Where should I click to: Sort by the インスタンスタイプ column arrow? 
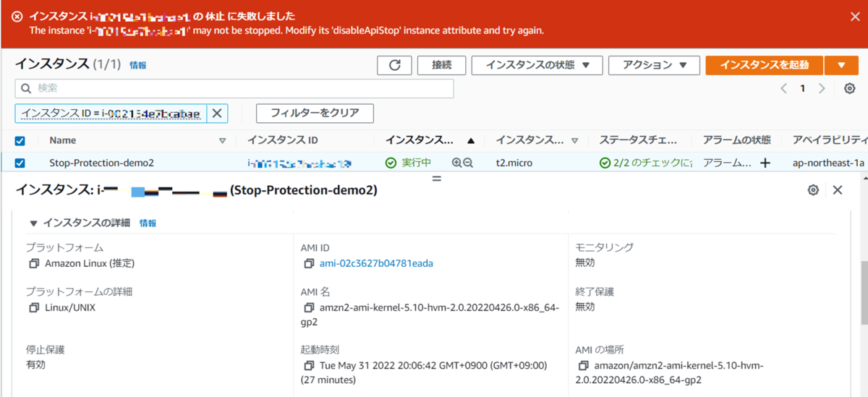[x=574, y=141]
